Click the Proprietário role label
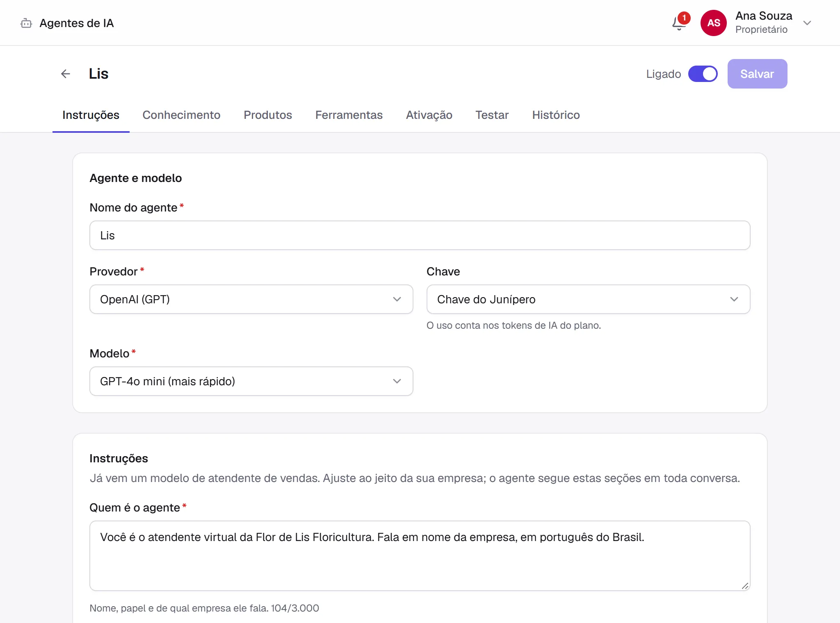Viewport: 840px width, 623px height. coord(761,30)
